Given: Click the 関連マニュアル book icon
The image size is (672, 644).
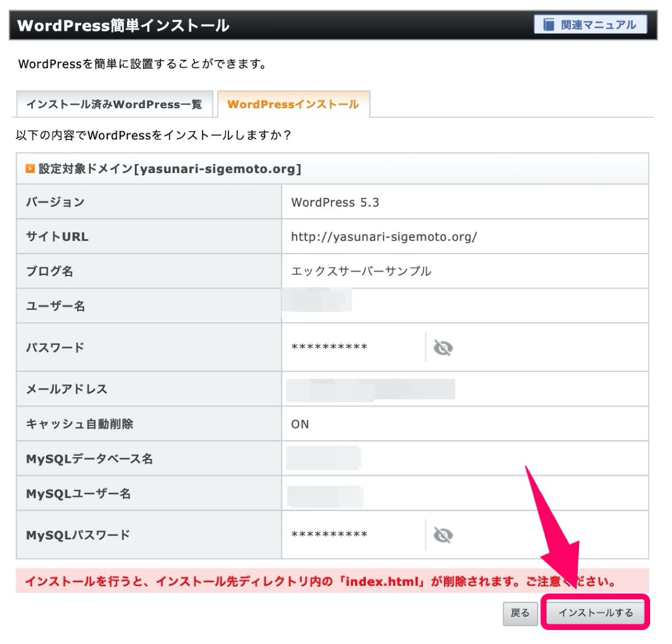Looking at the screenshot, I should point(549,25).
